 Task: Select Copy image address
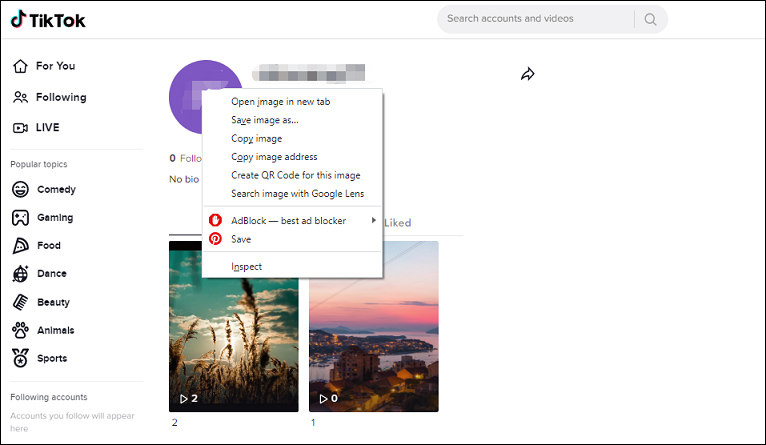pyautogui.click(x=274, y=157)
